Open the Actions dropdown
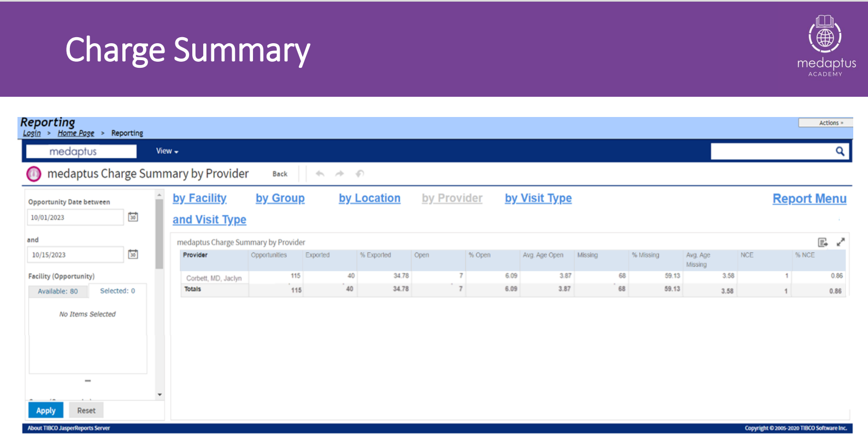 825,123
